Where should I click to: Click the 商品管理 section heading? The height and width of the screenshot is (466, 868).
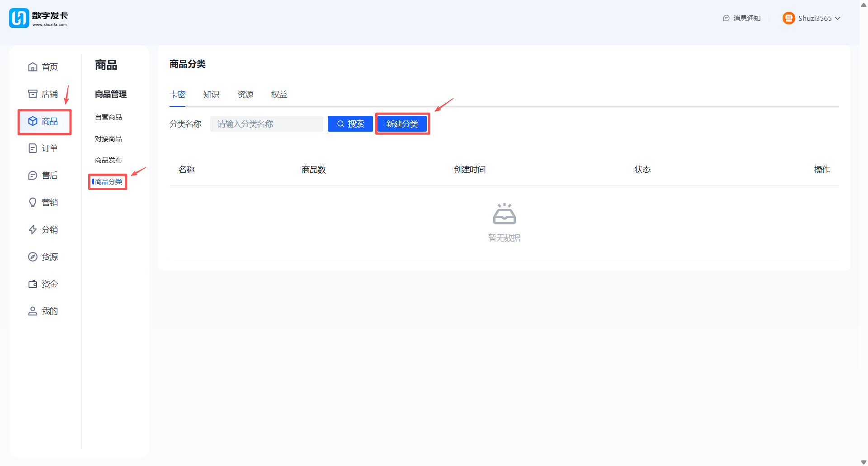pyautogui.click(x=111, y=94)
